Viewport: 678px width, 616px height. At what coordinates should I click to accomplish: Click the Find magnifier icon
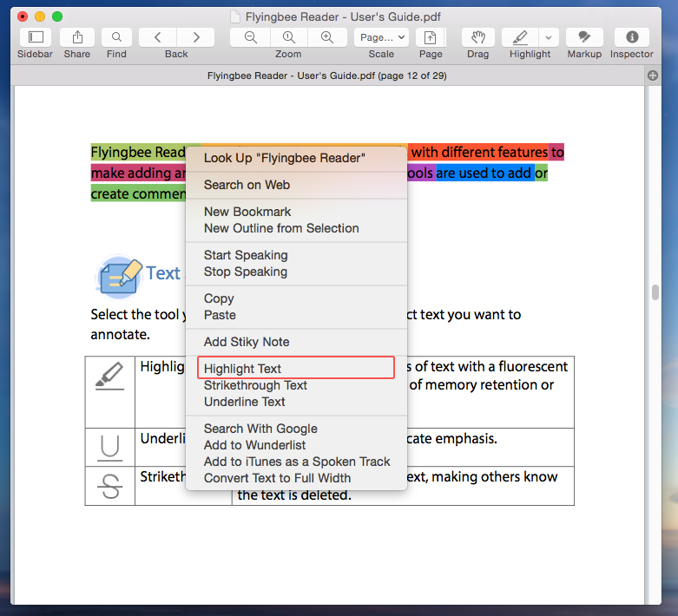116,37
